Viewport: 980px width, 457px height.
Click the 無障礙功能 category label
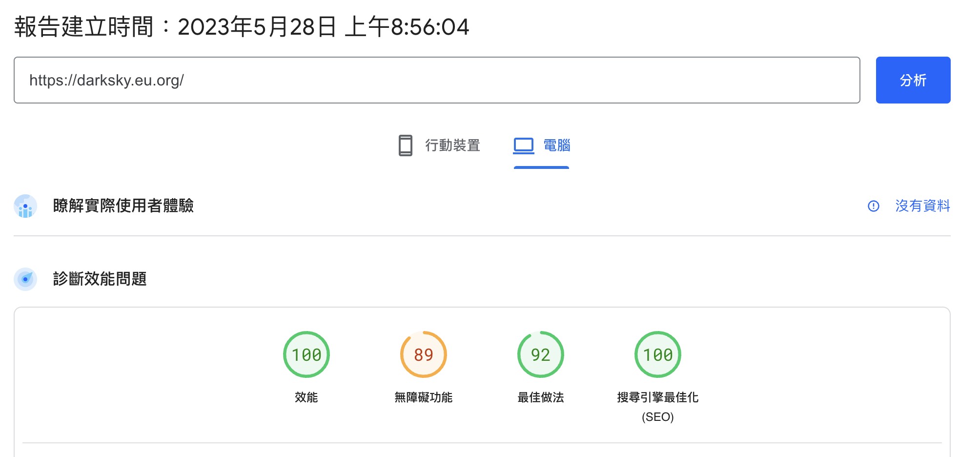click(423, 397)
